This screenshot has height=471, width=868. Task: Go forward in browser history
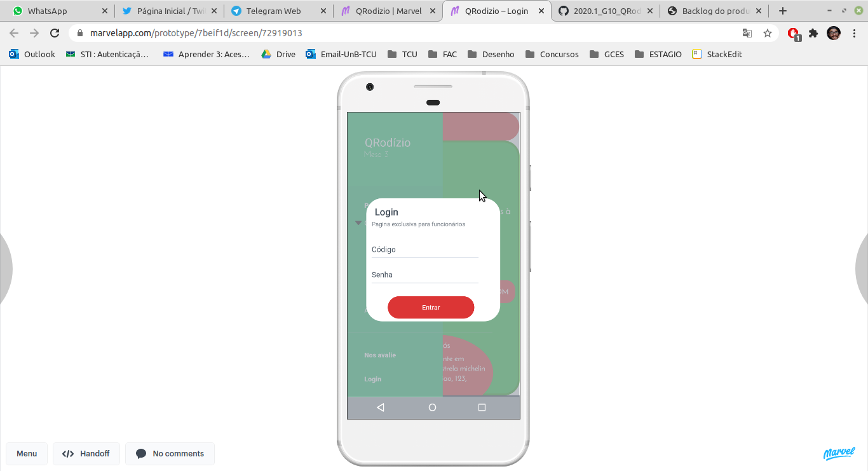tap(34, 33)
